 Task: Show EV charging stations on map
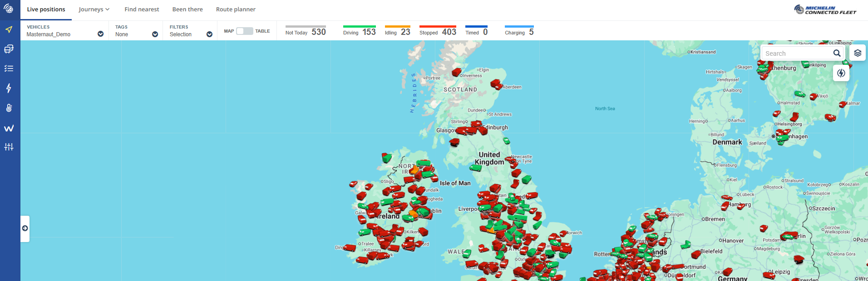(841, 73)
